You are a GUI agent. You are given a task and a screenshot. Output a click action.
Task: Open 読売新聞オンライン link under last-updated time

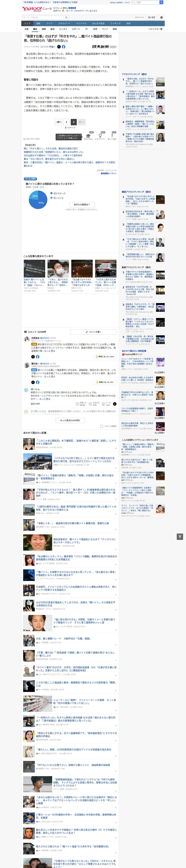pyautogui.click(x=108, y=174)
